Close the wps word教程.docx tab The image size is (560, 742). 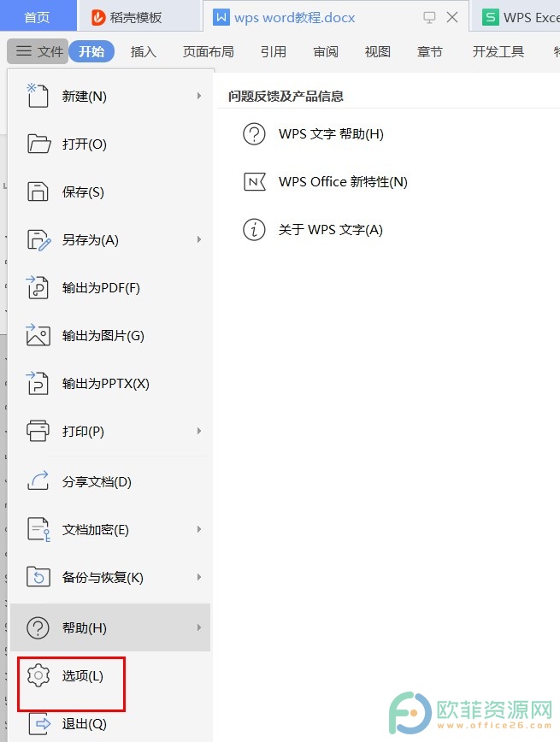452,17
